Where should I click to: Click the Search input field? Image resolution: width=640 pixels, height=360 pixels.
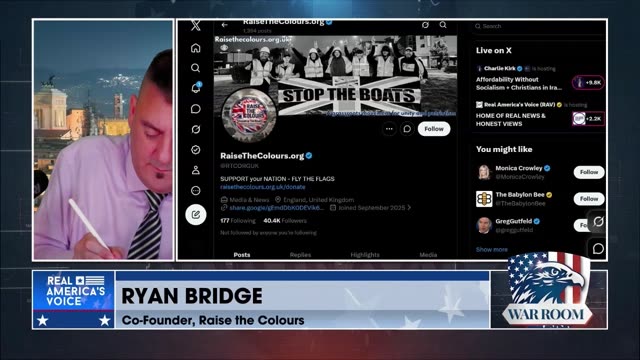click(x=539, y=26)
